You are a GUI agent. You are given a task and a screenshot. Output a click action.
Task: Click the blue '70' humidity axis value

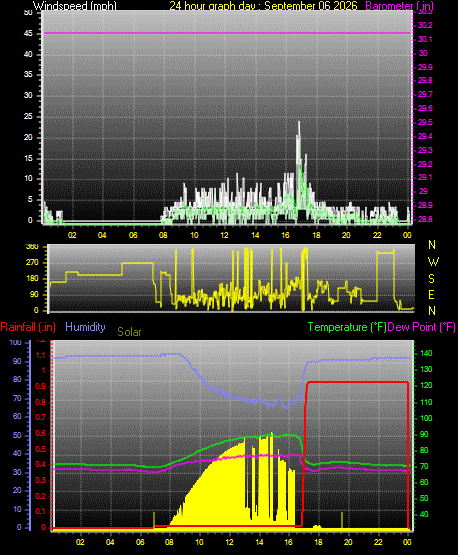point(17,399)
